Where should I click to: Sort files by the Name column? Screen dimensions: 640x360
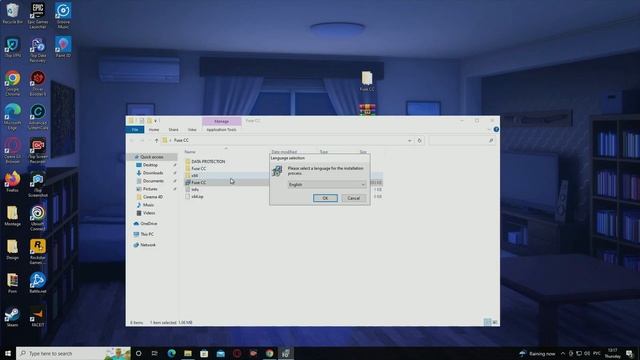coord(190,152)
